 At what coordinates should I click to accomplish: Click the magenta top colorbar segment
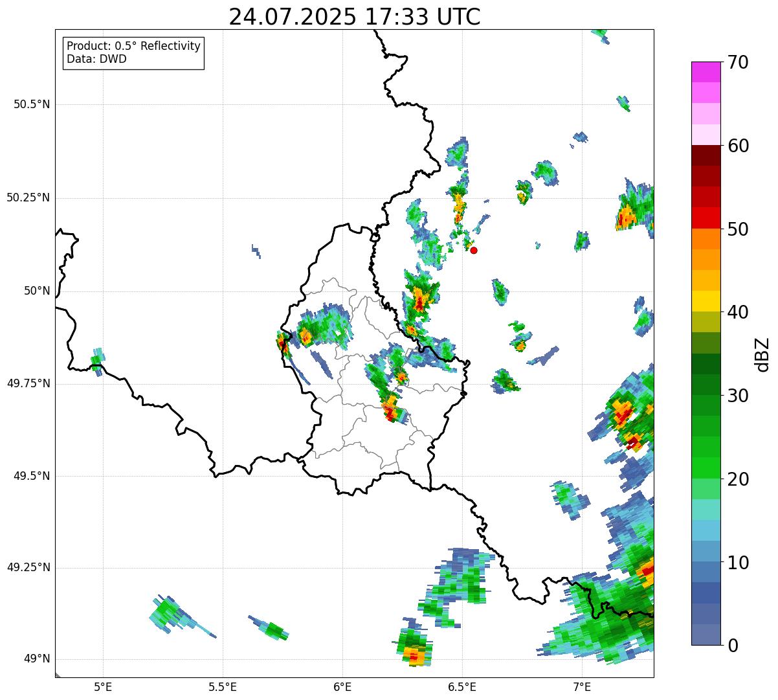click(x=706, y=72)
